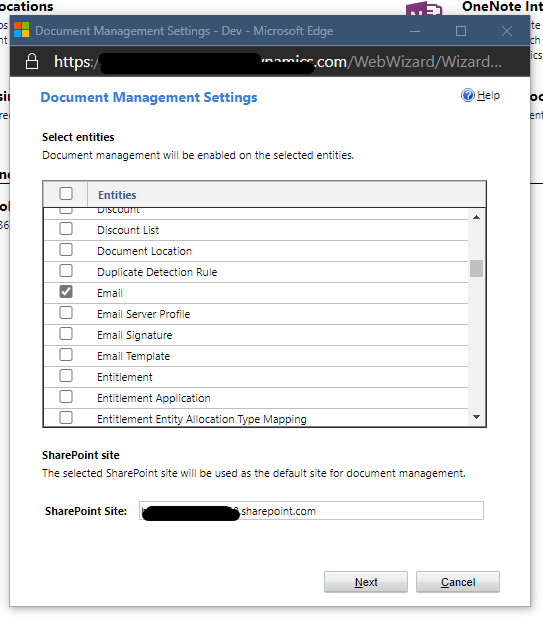
Task: Close the Document Management Settings window
Action: 507,31
